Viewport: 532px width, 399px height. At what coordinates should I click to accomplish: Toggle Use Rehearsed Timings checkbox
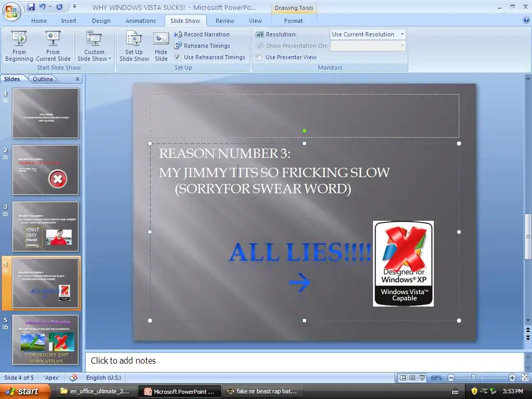pyautogui.click(x=178, y=57)
